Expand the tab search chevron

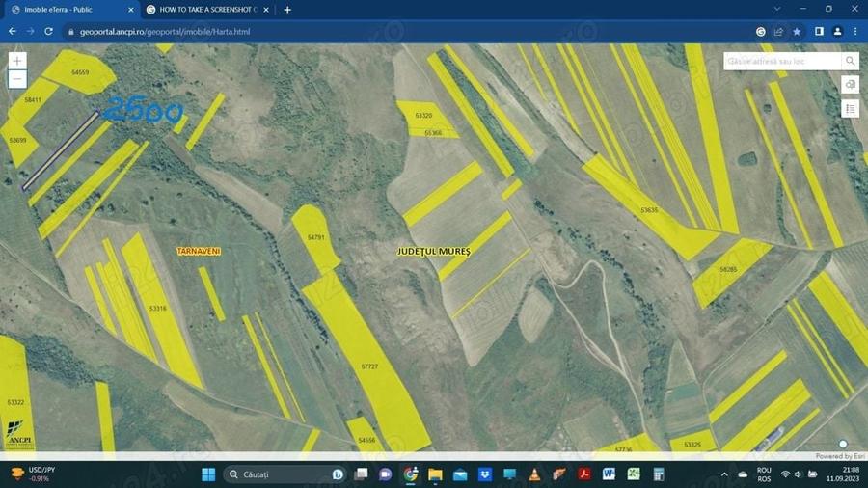pos(777,9)
